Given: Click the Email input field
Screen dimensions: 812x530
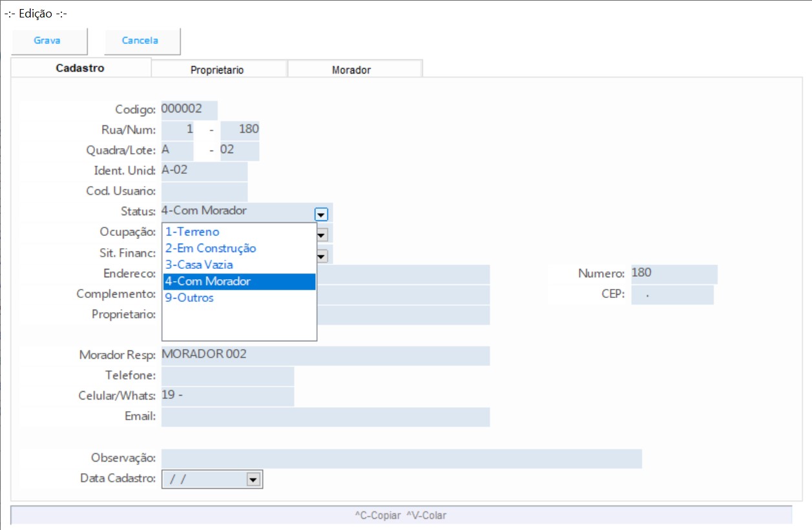Looking at the screenshot, I should pos(325,417).
